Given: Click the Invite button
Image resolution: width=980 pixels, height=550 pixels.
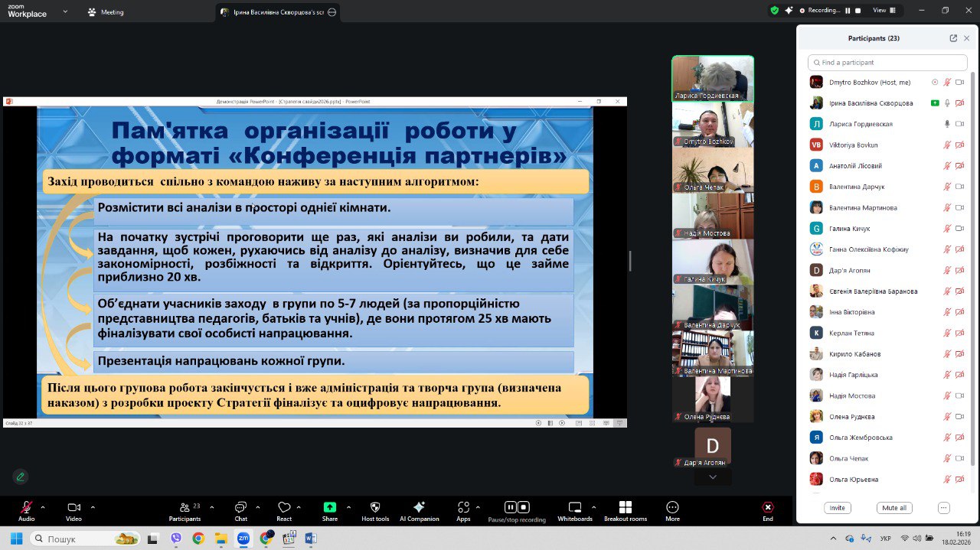Looking at the screenshot, I should 837,508.
